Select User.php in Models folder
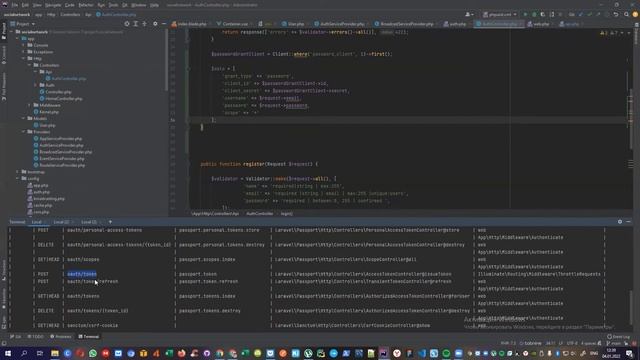Screen dimensions: 640x360 click(x=44, y=125)
